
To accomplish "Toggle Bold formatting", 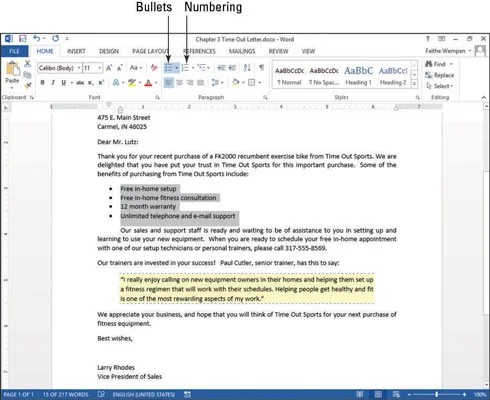I will (42, 82).
